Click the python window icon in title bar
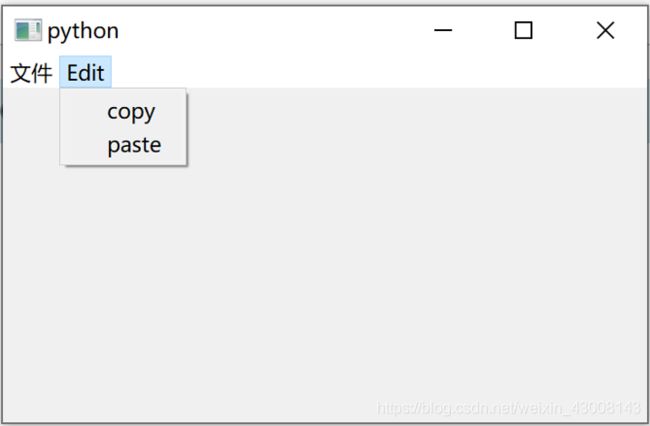This screenshot has height=426, width=650. click(28, 30)
